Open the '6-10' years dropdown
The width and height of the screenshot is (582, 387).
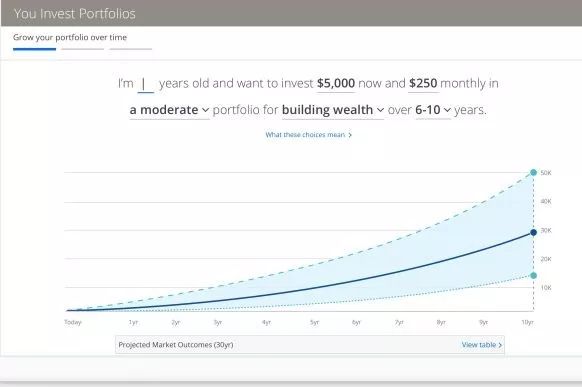click(x=433, y=110)
